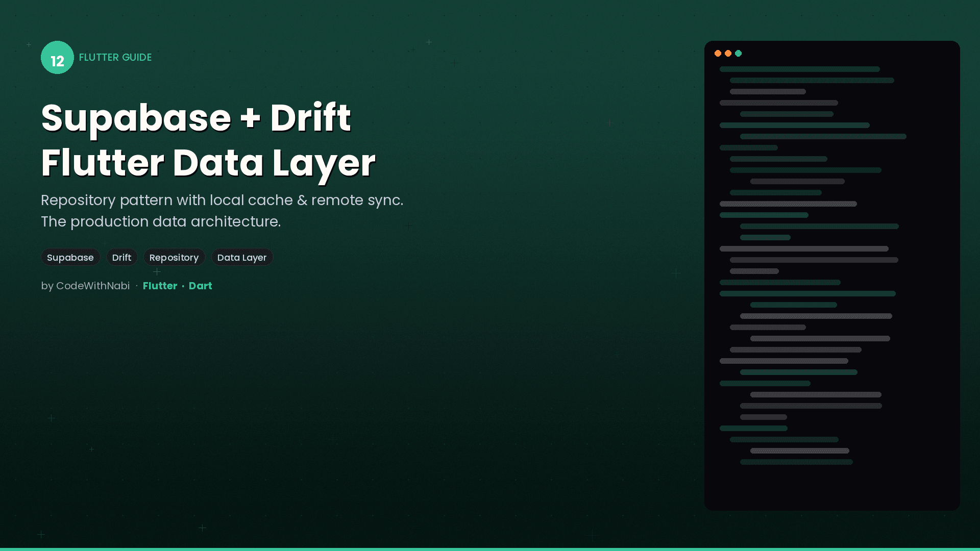
Task: Click the second orange window dot
Action: click(728, 54)
